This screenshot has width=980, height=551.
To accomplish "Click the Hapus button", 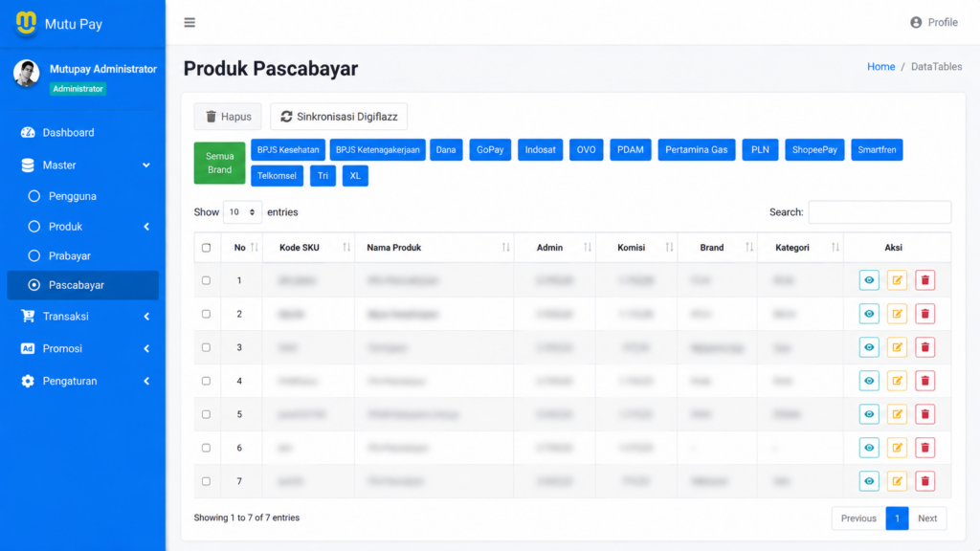I will click(228, 117).
